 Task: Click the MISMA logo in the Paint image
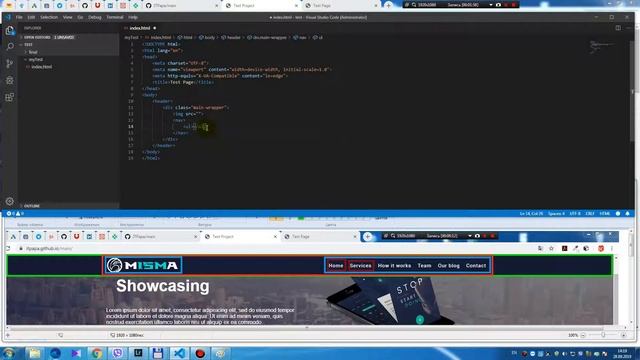[142, 265]
